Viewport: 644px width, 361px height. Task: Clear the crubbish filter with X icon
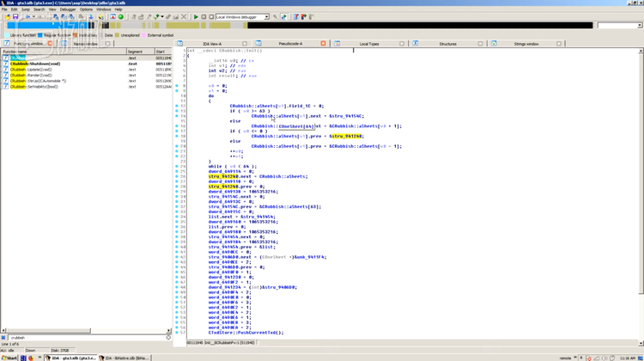click(5, 338)
